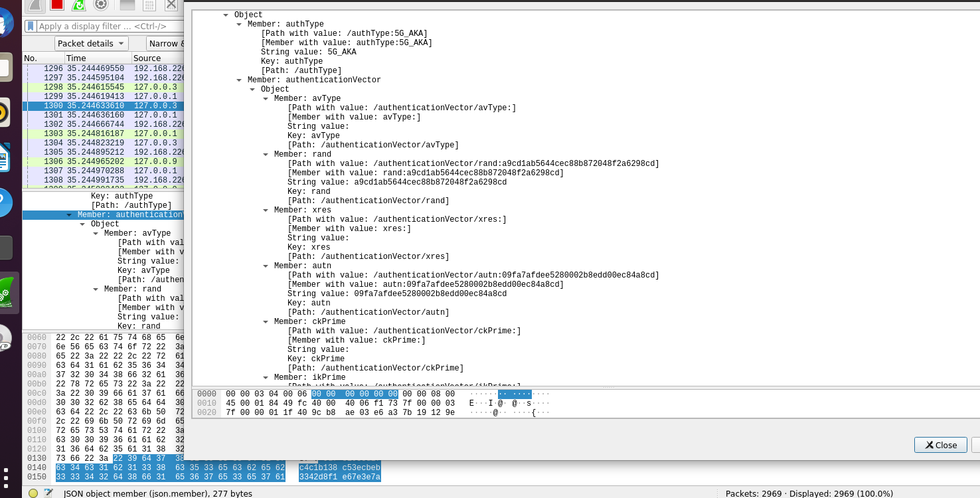Collapse Member: rand in dialog

tap(266, 154)
